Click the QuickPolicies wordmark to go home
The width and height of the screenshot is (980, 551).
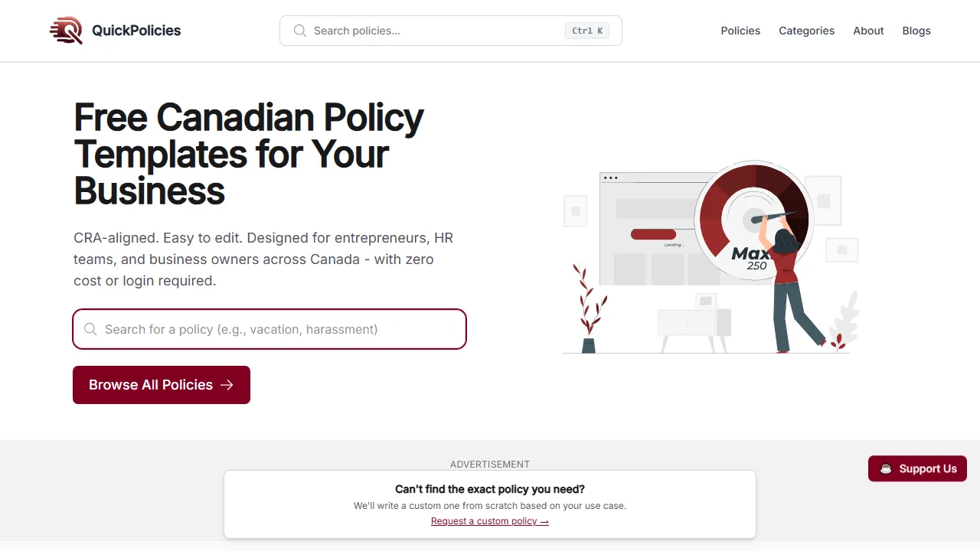click(136, 31)
